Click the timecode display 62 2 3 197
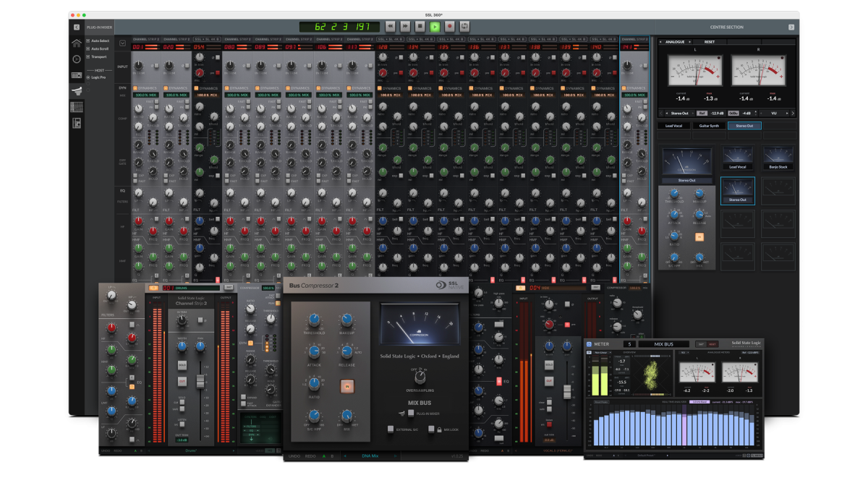The image size is (868, 496). point(339,26)
